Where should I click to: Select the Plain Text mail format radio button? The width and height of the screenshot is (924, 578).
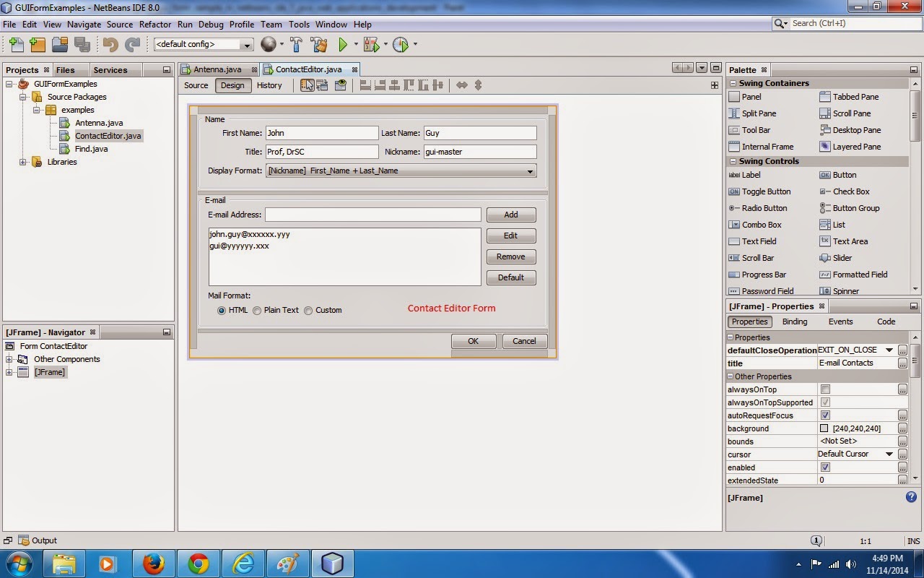click(257, 310)
